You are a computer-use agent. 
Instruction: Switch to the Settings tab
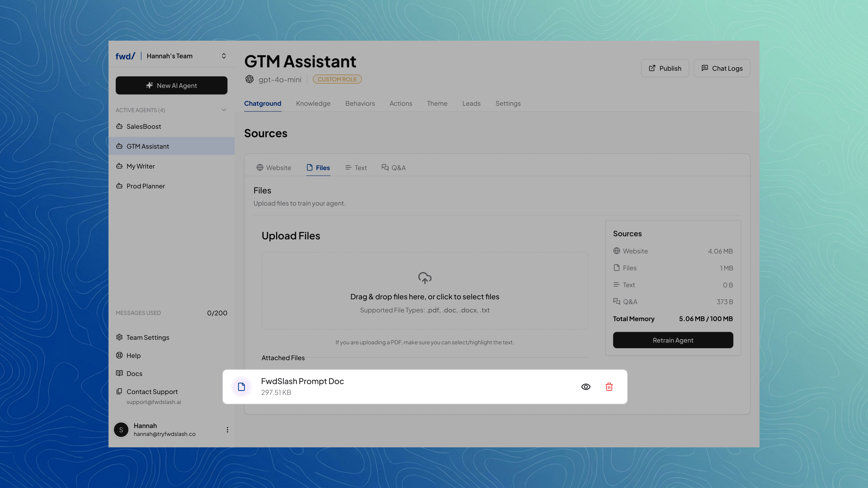[x=508, y=103]
